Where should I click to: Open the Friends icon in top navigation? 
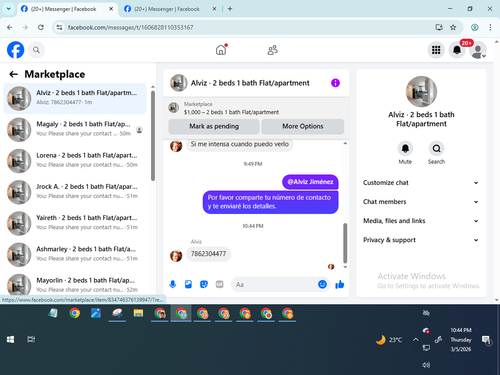pos(273,50)
